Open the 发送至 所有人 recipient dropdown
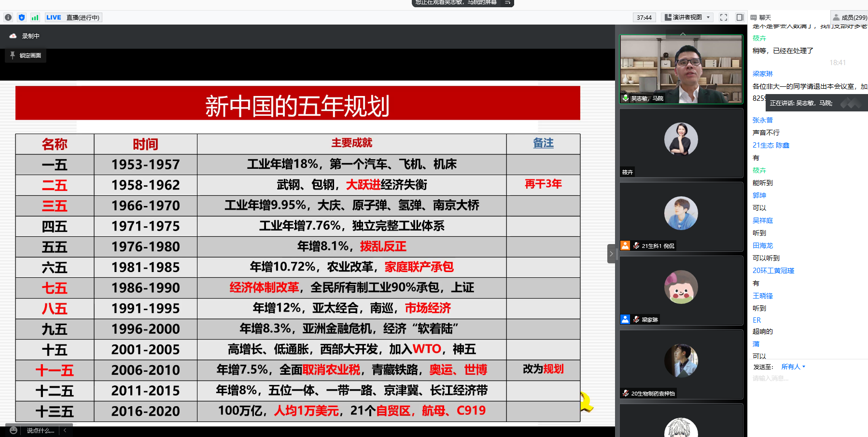This screenshot has width=868, height=437. pos(793,367)
